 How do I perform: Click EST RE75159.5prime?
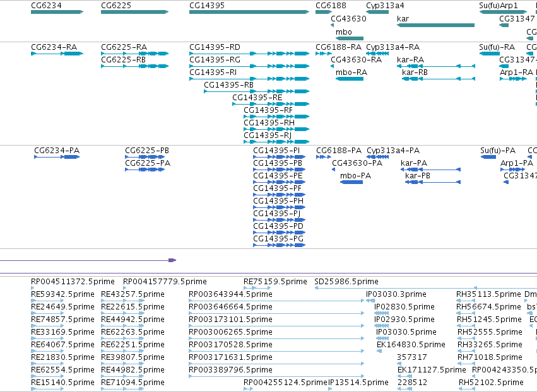[275, 282]
